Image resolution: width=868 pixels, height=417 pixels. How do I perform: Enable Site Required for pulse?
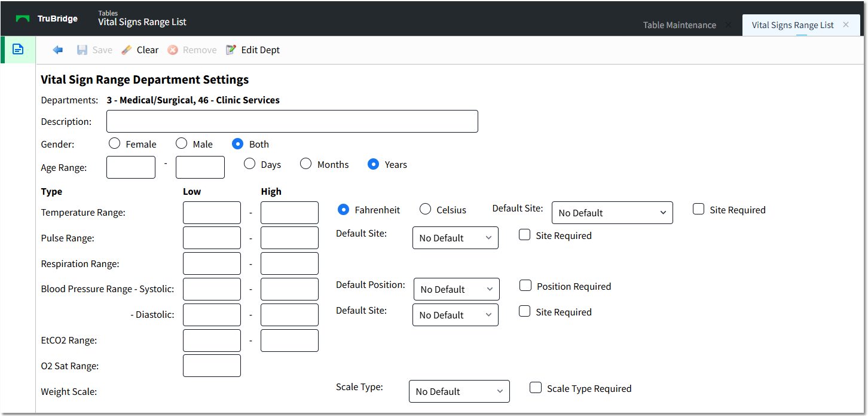point(524,235)
